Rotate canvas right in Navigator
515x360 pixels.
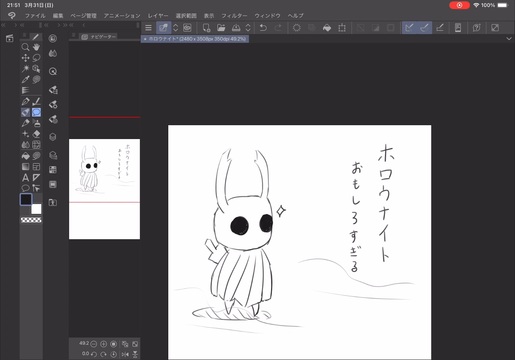103,354
